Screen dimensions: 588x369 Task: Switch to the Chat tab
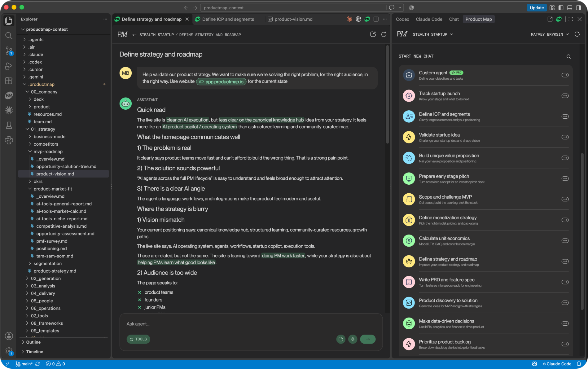pyautogui.click(x=454, y=19)
